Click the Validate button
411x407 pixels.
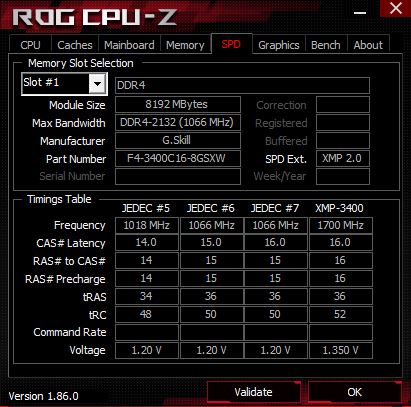(x=253, y=392)
